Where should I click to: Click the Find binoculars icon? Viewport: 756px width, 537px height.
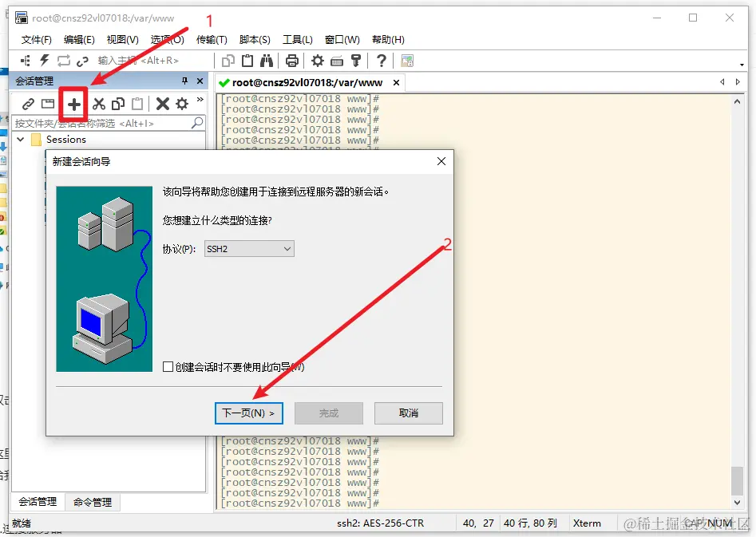tap(267, 61)
